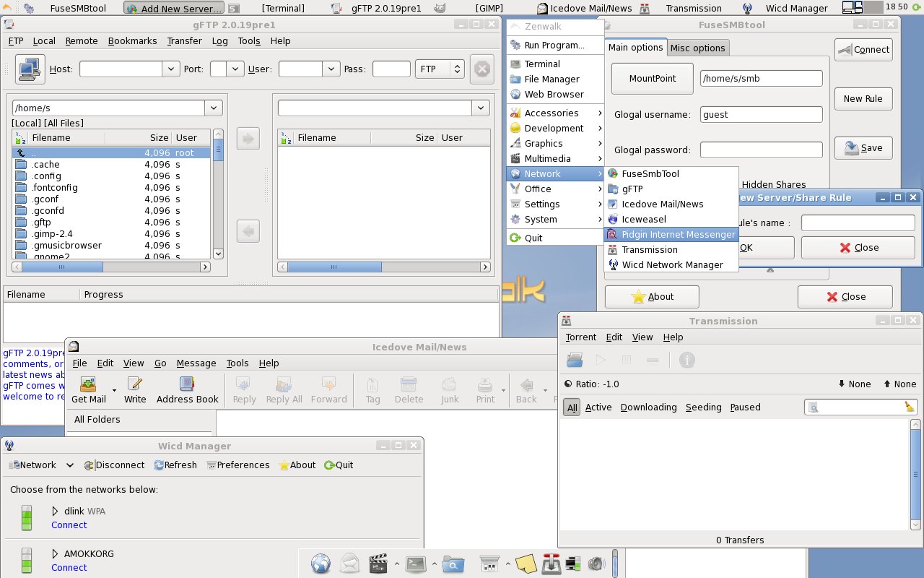Toggle the Active filter in Transmission
The width and height of the screenshot is (924, 578).
point(598,407)
